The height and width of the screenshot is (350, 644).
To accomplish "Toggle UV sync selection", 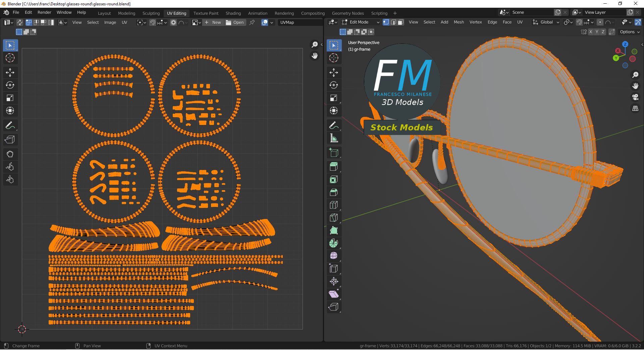I will (x=20, y=23).
